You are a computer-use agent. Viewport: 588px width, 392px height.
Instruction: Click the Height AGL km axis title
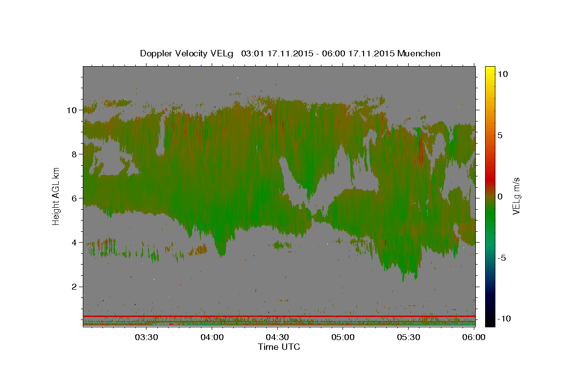56,196
